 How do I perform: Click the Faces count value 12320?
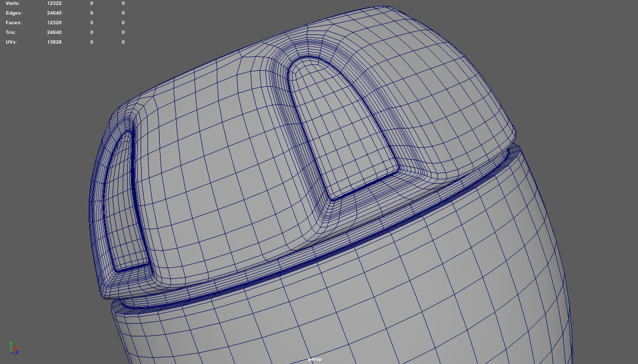point(54,23)
